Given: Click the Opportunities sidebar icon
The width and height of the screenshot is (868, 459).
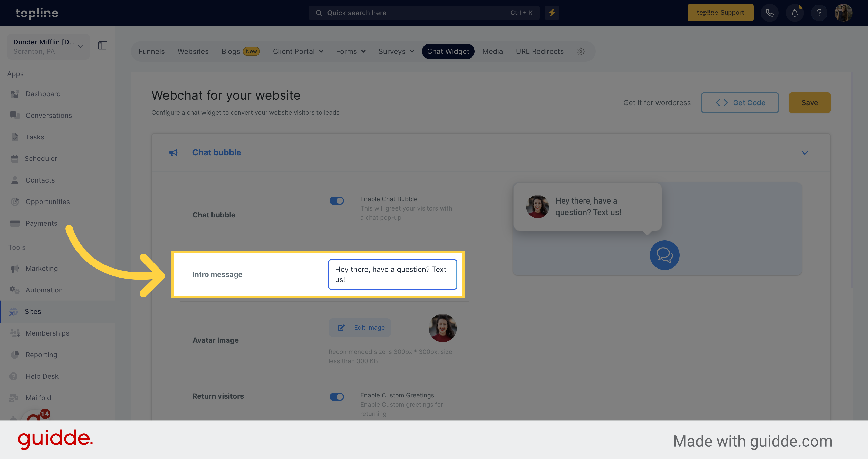Looking at the screenshot, I should tap(14, 201).
